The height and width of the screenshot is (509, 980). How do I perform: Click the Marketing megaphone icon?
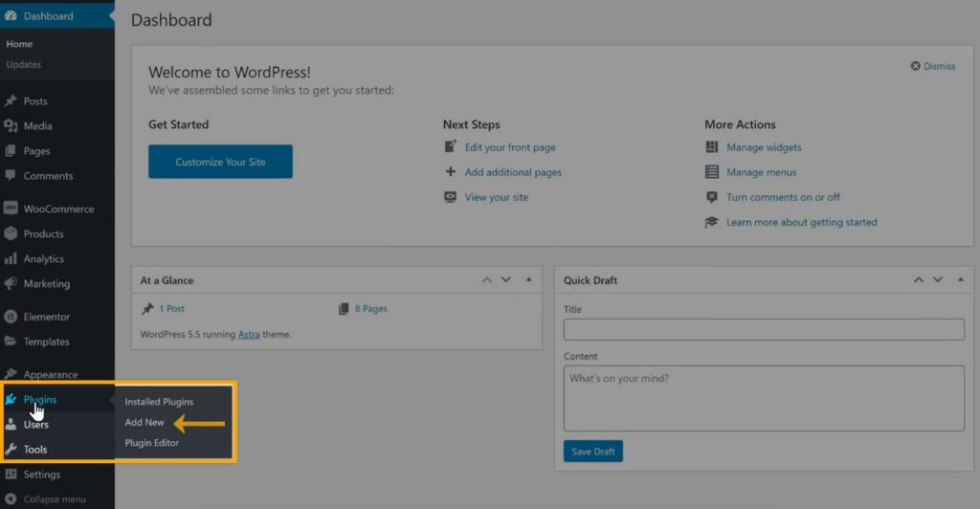tap(11, 283)
